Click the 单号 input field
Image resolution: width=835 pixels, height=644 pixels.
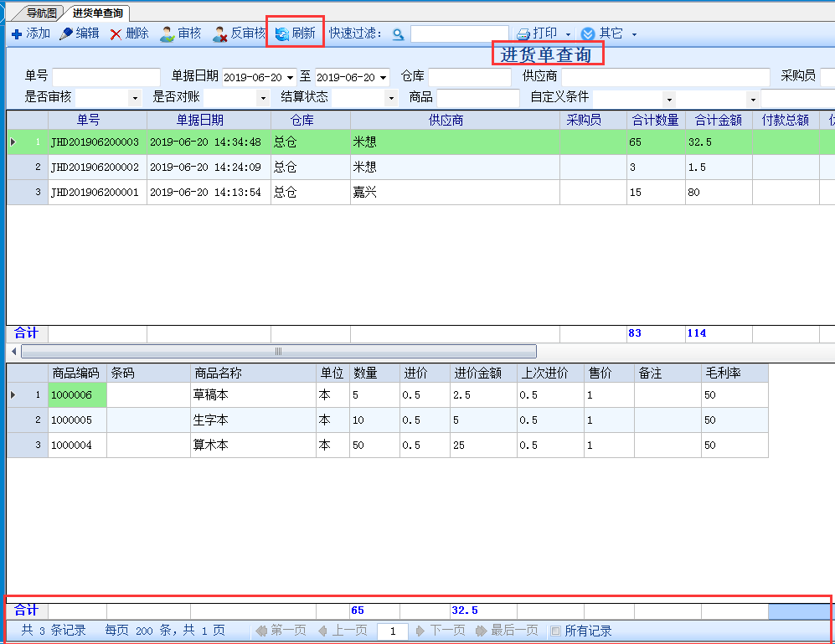(x=106, y=77)
